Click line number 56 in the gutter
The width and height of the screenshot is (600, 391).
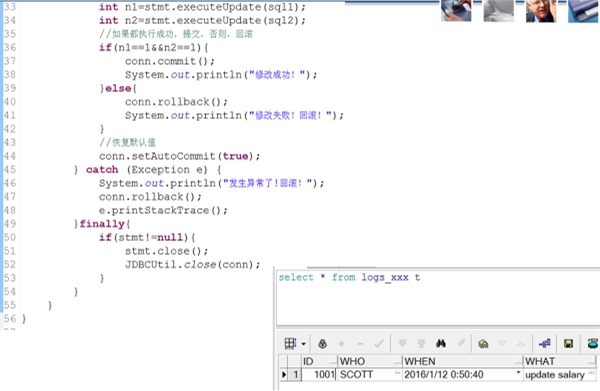10,319
